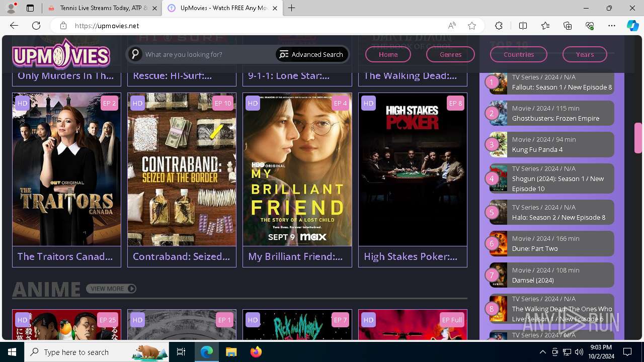Open the Tab actions menu
Screen dimensions: 644x362
(x=30, y=8)
